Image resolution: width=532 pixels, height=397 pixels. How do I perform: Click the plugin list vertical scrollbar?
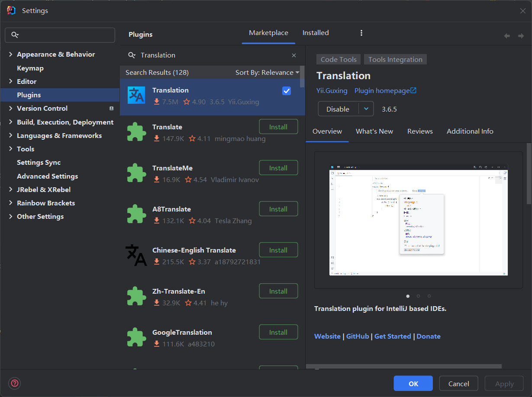tap(302, 77)
